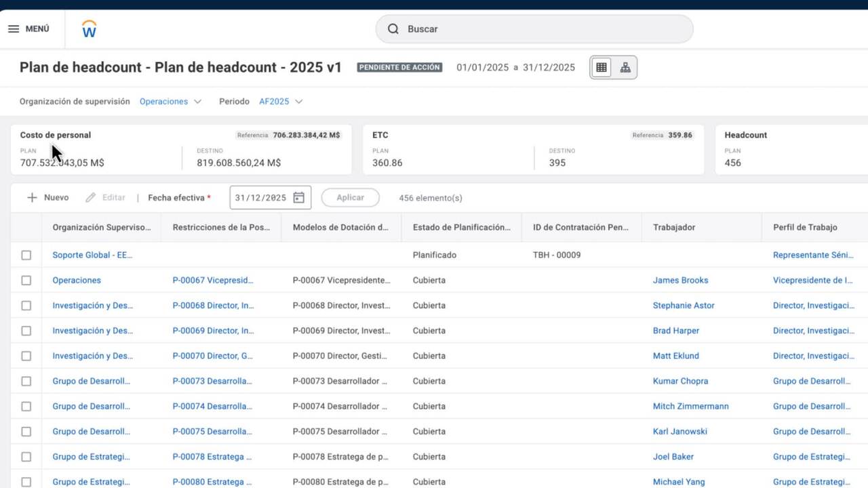
Task: Open Stephanie Astor worker link
Action: (683, 306)
